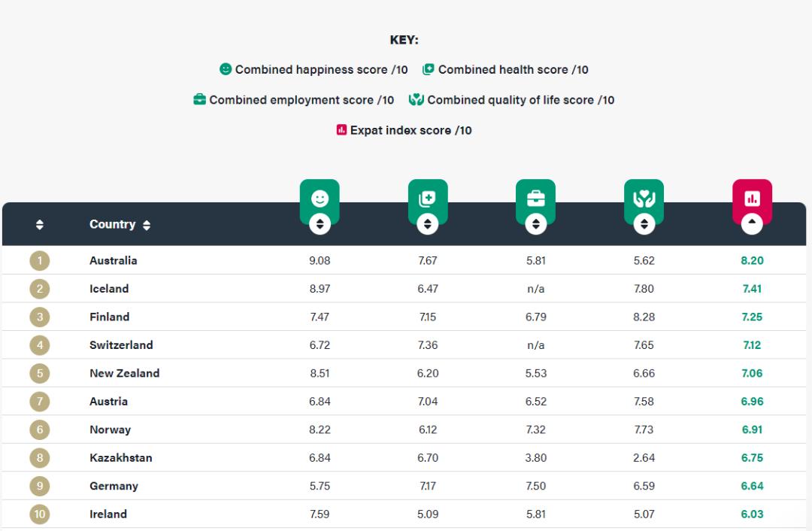The image size is (812, 531).
Task: Click the rank 10 badge for Ireland
Action: point(40,514)
